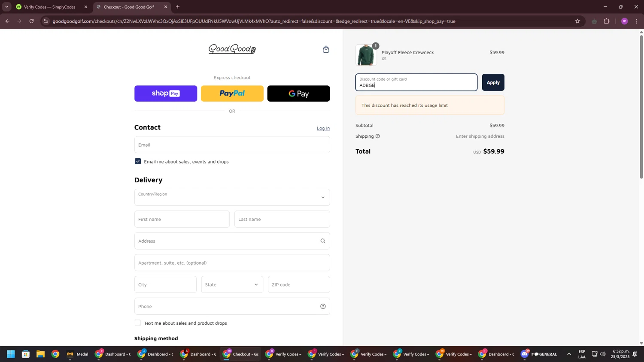The width and height of the screenshot is (644, 362).
Task: Open the volume control in system tray
Action: tap(603, 354)
